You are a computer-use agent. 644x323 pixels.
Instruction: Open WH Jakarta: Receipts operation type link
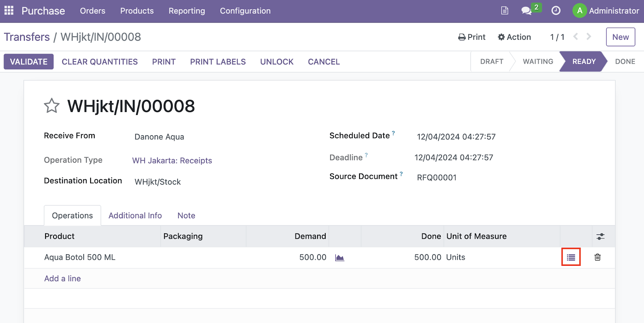click(x=172, y=161)
